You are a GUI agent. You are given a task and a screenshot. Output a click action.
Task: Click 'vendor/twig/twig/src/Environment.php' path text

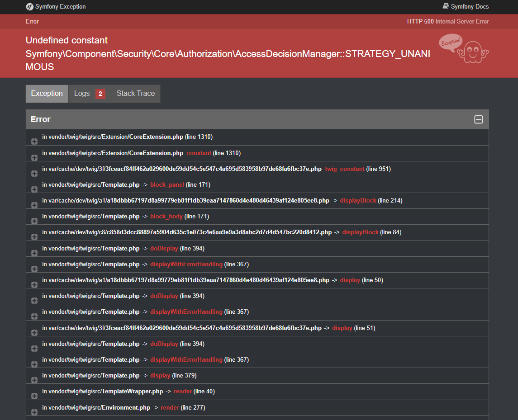tap(100, 407)
